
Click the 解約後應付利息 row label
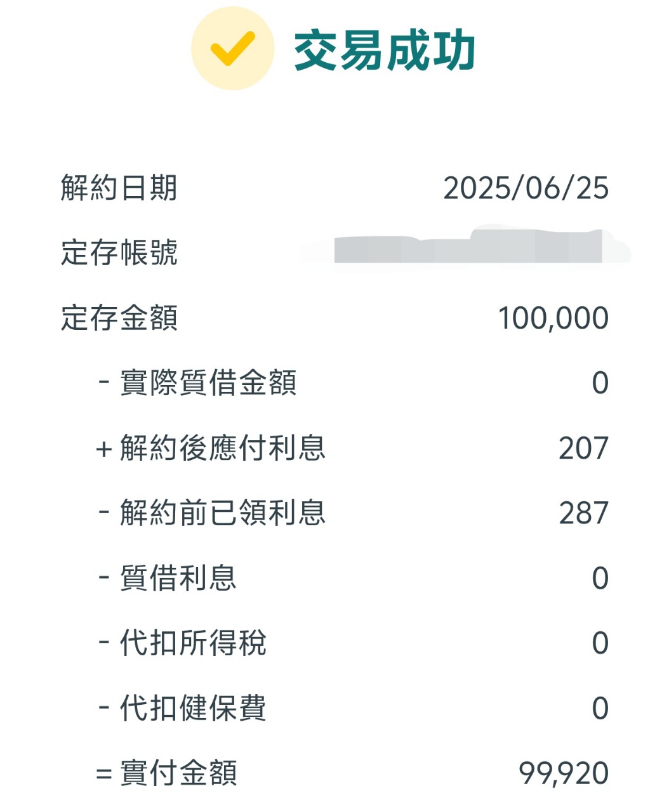coord(211,448)
